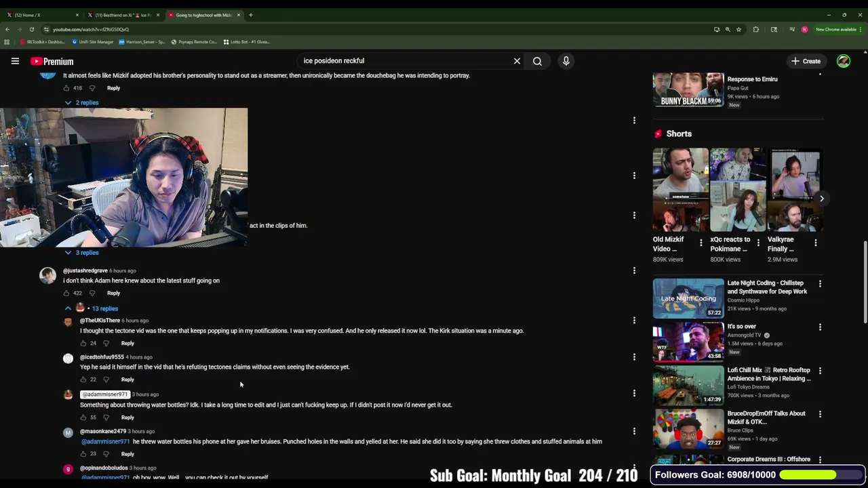This screenshot has height=488, width=868.
Task: Open TheUKIsThere's profile avatar
Action: (68, 322)
